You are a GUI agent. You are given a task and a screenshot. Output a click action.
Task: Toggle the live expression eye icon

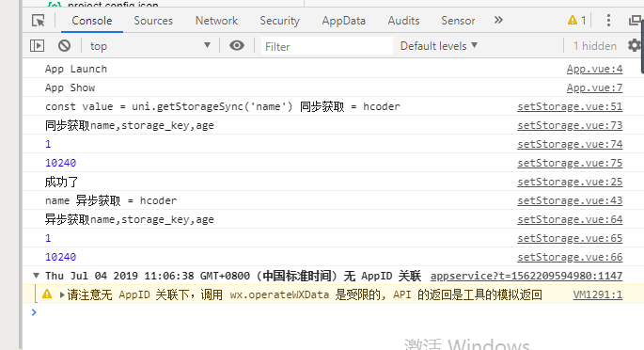(237, 45)
